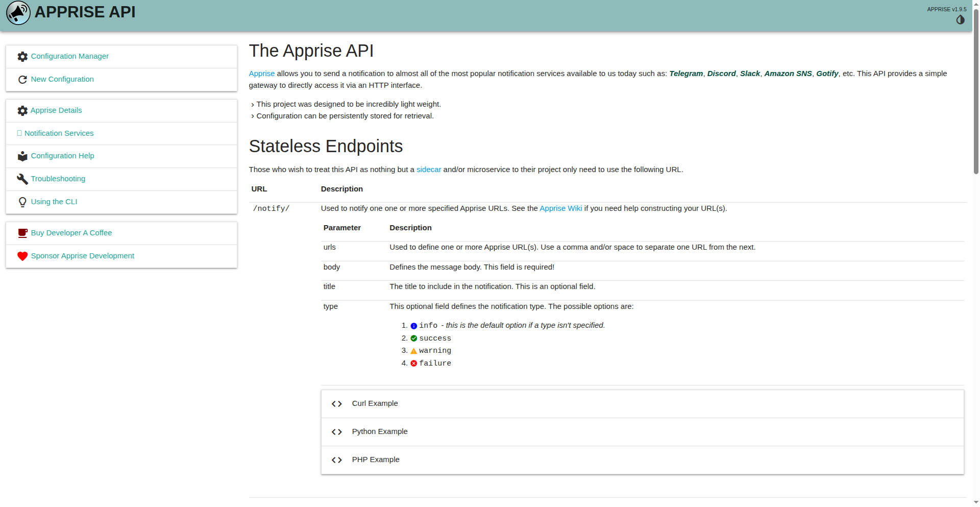Click the page vertical scrollbar
The width and height of the screenshot is (980, 507).
[x=976, y=92]
